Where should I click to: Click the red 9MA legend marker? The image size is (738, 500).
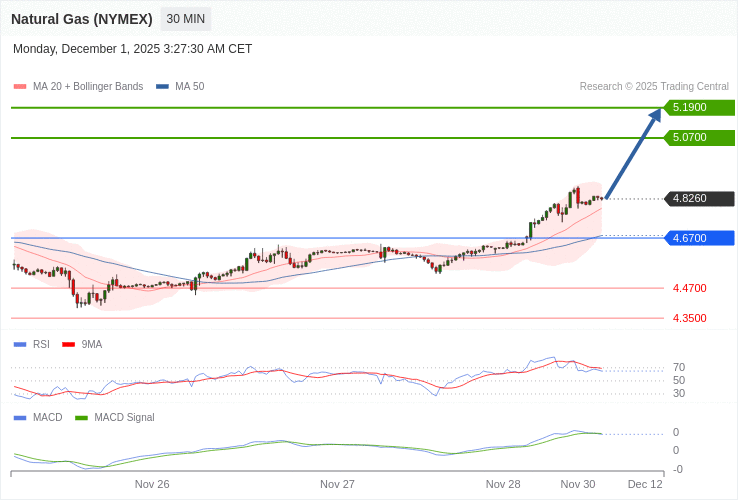click(69, 345)
